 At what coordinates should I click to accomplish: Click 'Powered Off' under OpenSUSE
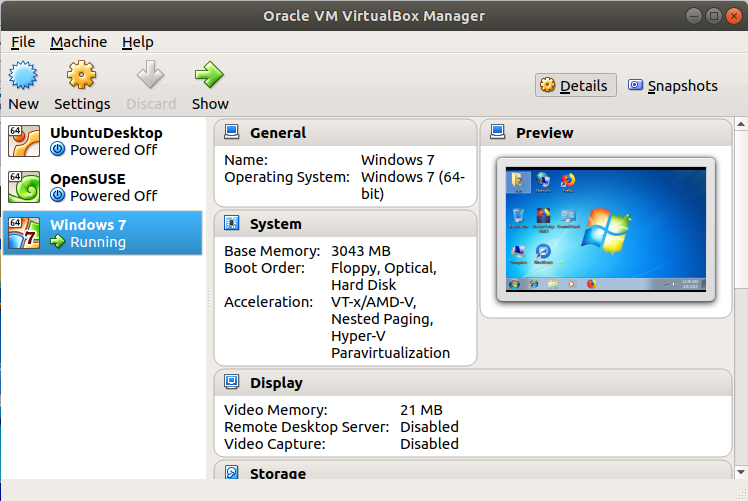(x=114, y=196)
